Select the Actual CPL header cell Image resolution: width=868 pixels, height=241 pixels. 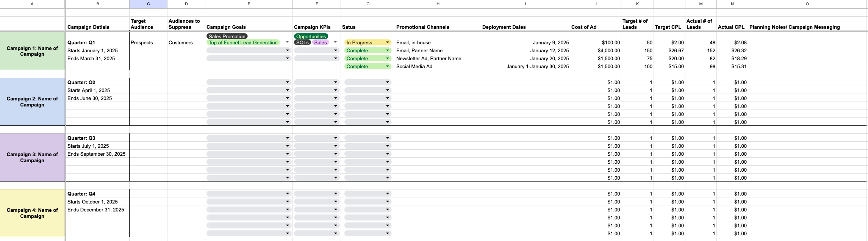point(732,24)
